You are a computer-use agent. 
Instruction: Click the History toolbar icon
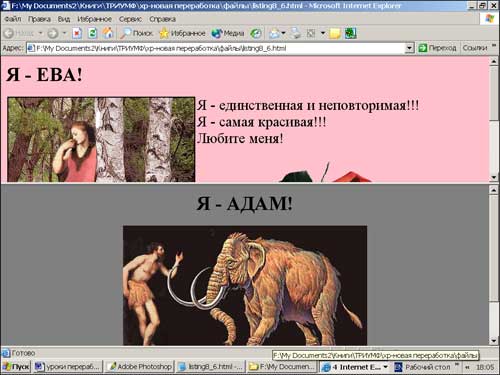256,33
